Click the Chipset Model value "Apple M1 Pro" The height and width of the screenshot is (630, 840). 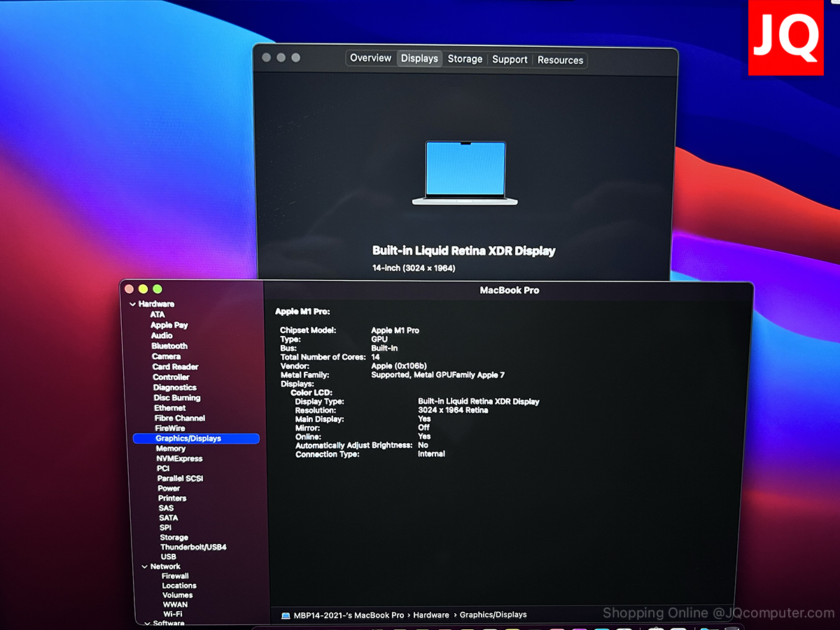click(x=395, y=330)
